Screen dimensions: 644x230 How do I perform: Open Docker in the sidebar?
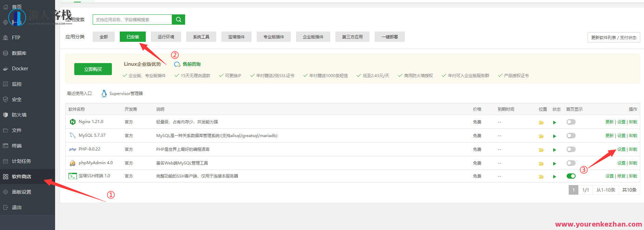(27, 69)
